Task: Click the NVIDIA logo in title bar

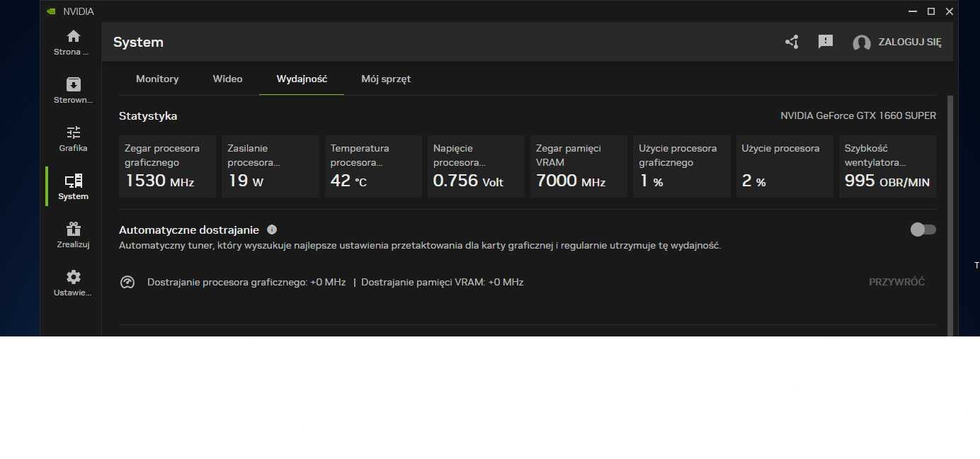Action: pos(50,11)
